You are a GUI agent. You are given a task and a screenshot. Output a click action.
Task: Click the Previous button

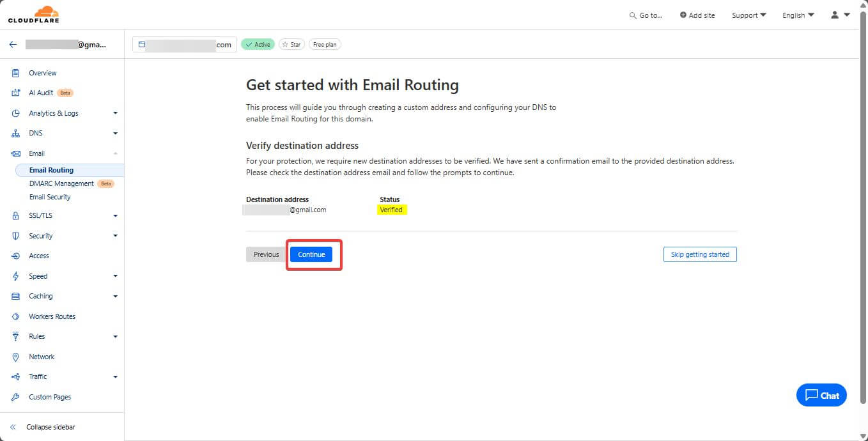coord(266,254)
